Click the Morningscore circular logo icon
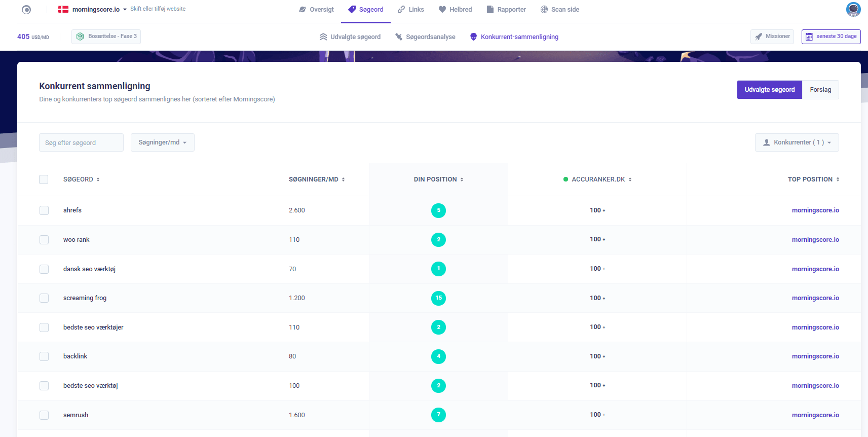Image resolution: width=868 pixels, height=437 pixels. (26, 10)
